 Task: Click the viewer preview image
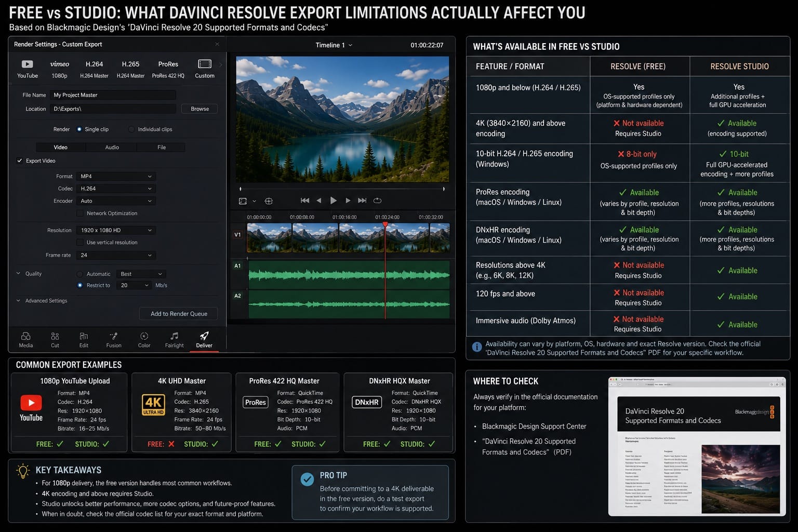342,119
